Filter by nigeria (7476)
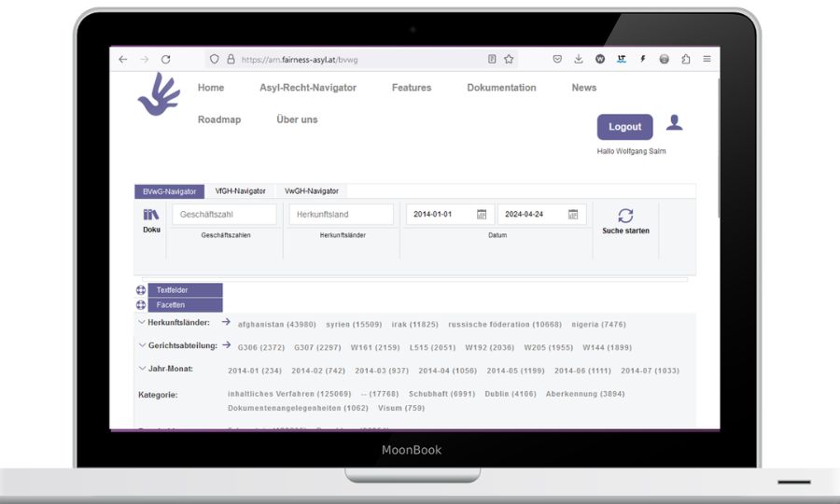The image size is (840, 504). click(x=598, y=325)
